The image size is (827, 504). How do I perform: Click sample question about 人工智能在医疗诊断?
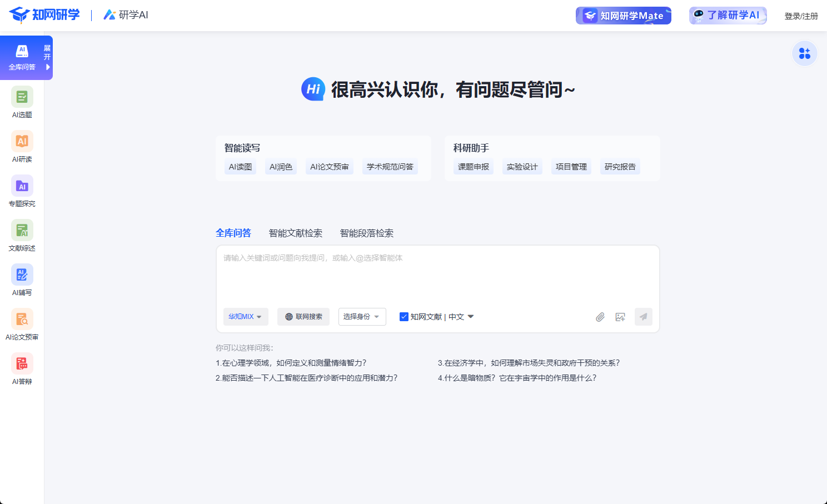(307, 378)
